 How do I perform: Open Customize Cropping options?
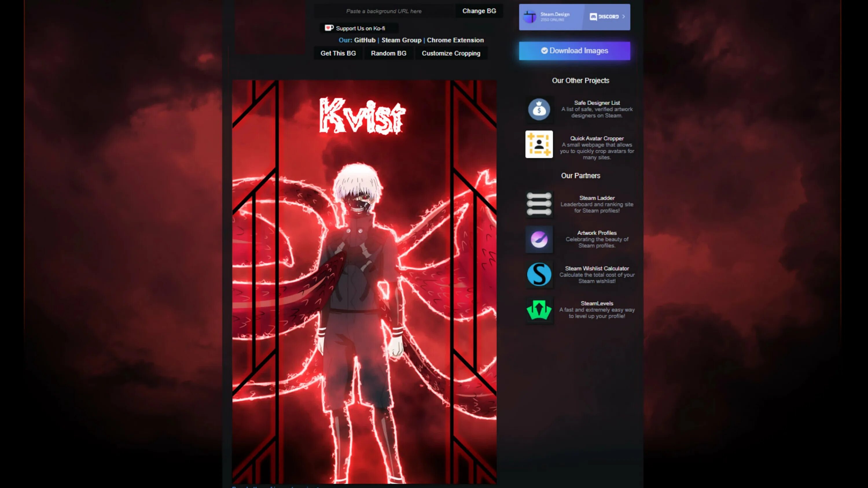(x=451, y=53)
